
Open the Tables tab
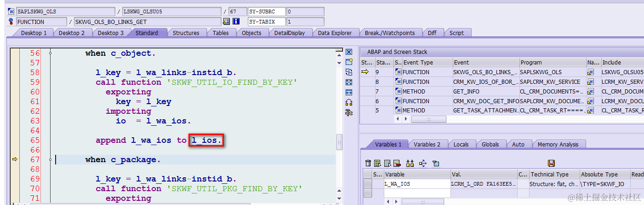click(x=221, y=33)
